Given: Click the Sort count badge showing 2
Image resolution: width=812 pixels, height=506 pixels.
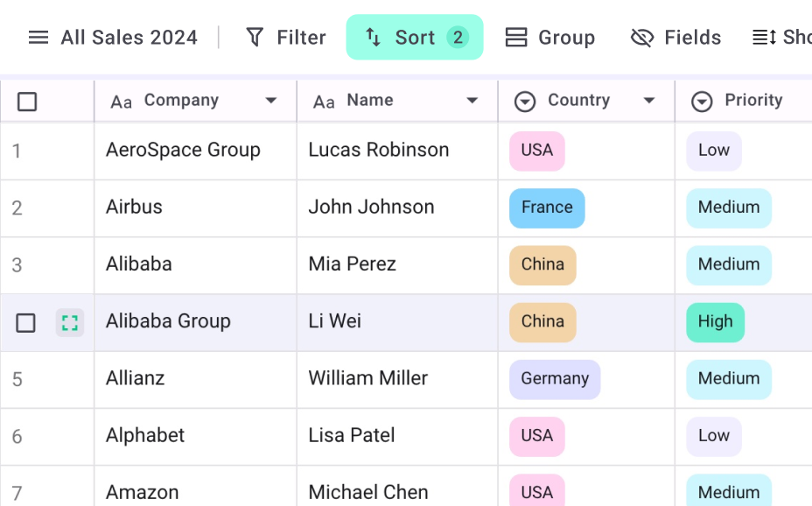Looking at the screenshot, I should [458, 38].
